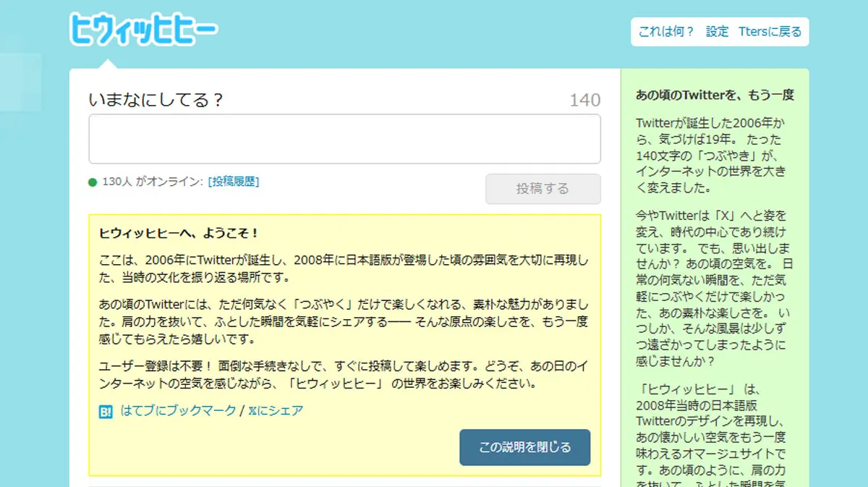Click sidebar paragraph starting Twitterが誕生した2006年
This screenshot has height=487, width=868.
710,155
